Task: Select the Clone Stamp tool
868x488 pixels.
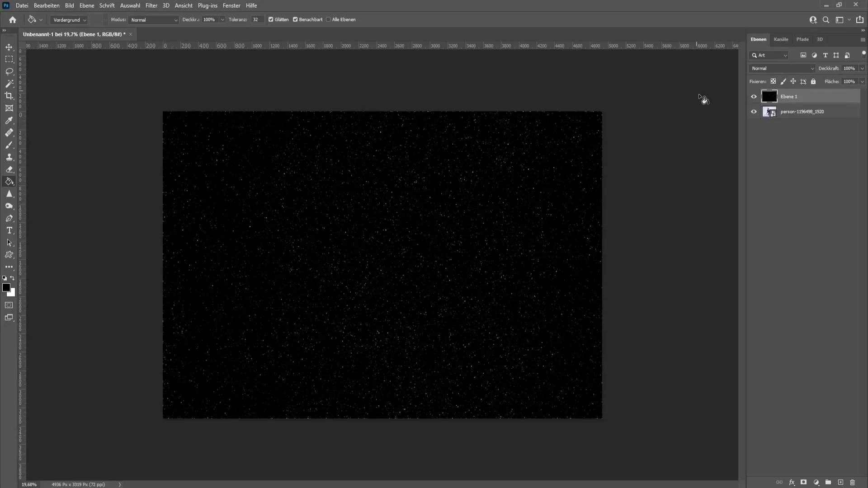Action: pyautogui.click(x=9, y=157)
